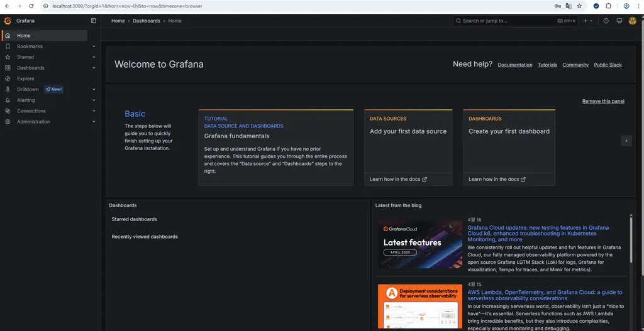
Task: Open 'Learn how in the docs' under Dashboards
Action: click(x=497, y=179)
